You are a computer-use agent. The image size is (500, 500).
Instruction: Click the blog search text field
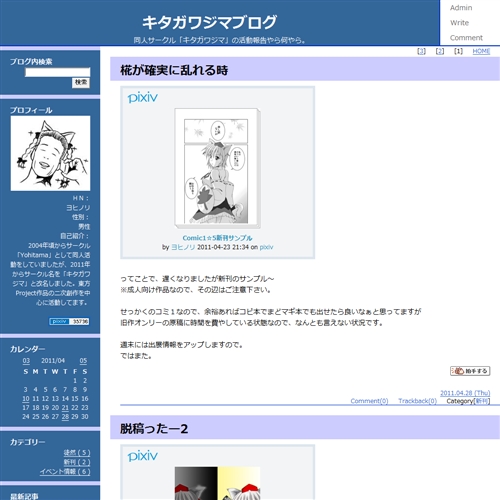pyautogui.click(x=57, y=72)
